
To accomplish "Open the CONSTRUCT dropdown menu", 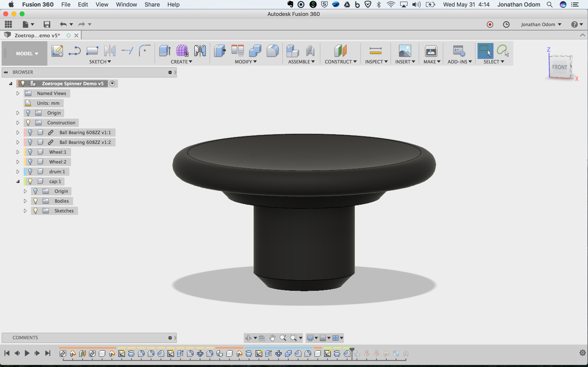I will [340, 62].
